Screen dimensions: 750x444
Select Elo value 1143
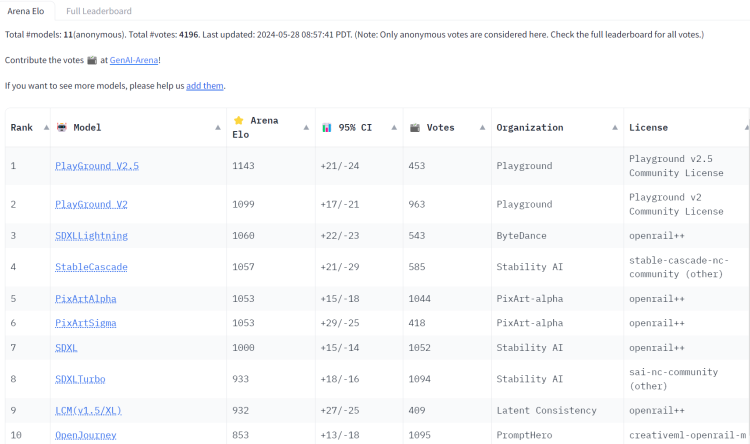point(243,166)
